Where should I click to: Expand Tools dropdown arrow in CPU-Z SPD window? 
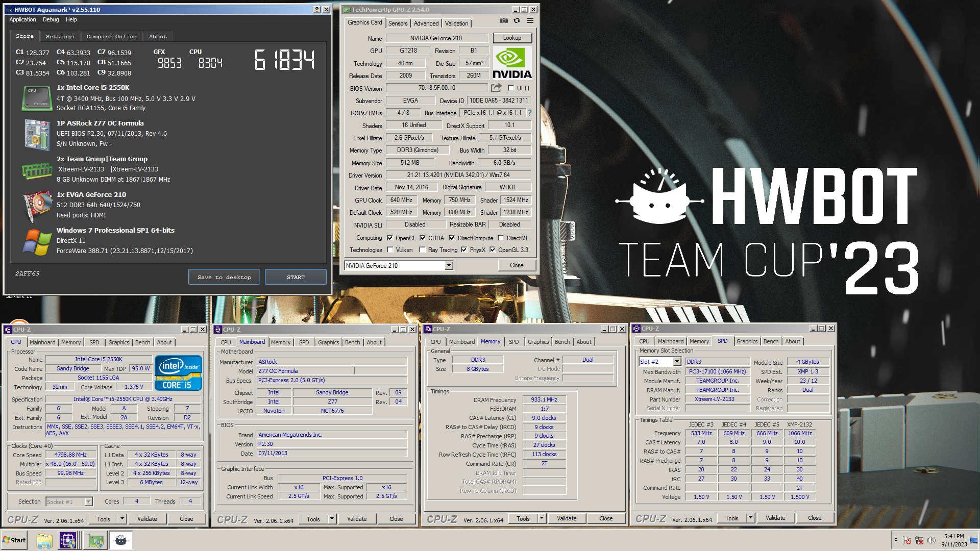(750, 518)
